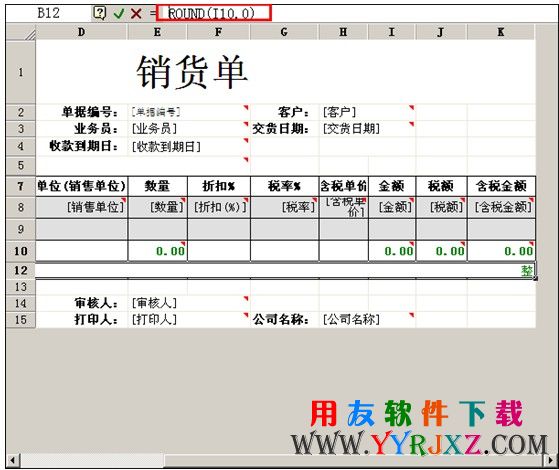
Task: Click the [客户] field cell
Action: (367, 112)
